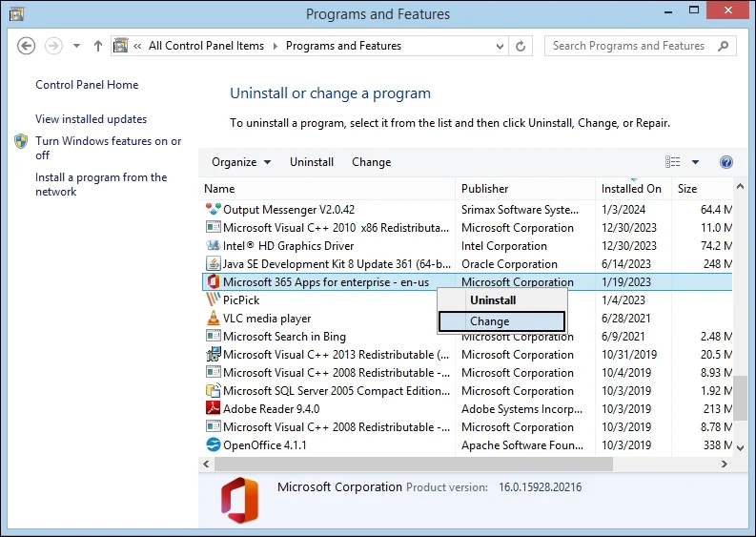Screen dimensions: 756x537
Task: Click the Visual C++ 2013 Redistributable icon
Action: [x=214, y=355]
